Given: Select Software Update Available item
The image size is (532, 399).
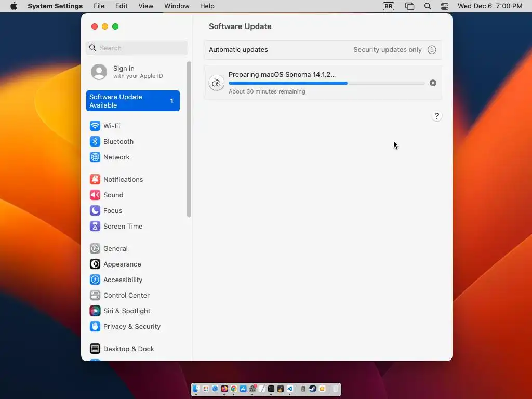Looking at the screenshot, I should point(133,101).
